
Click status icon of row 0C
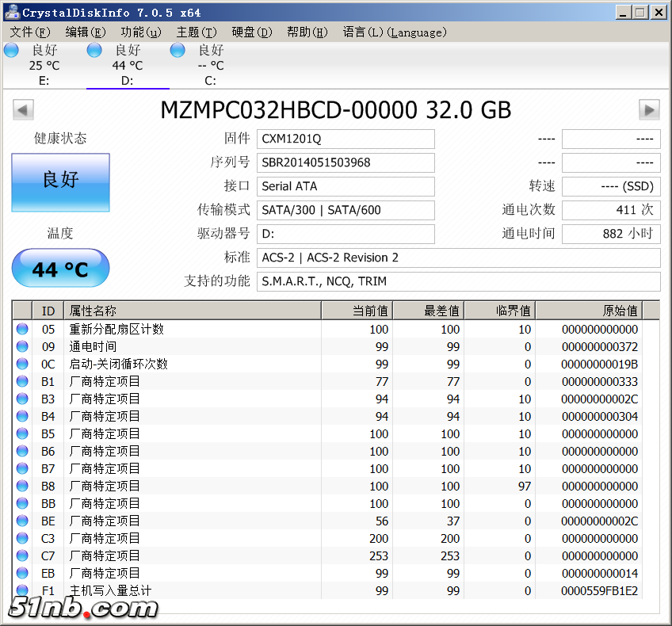(22, 365)
